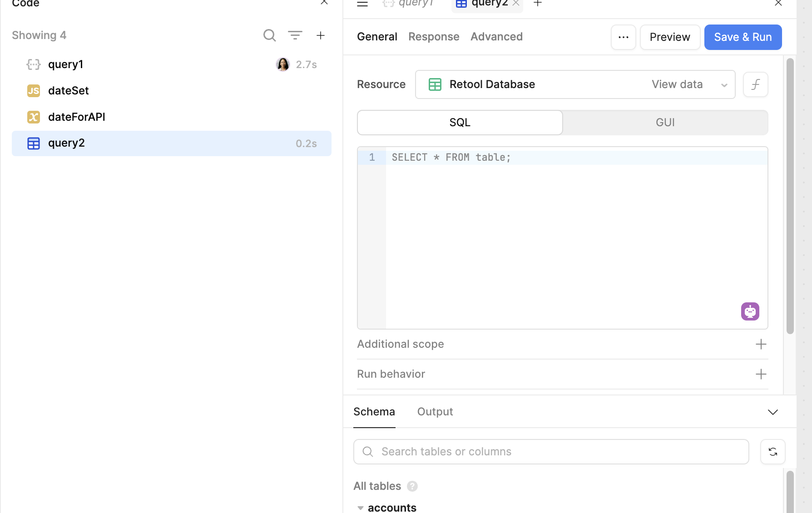Collapse the accounts table in the schema

(x=361, y=508)
